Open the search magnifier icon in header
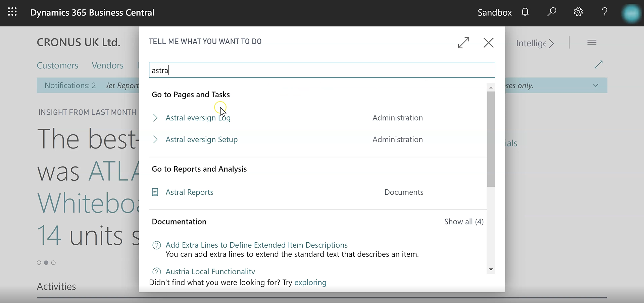This screenshot has width=644, height=303. (551, 12)
